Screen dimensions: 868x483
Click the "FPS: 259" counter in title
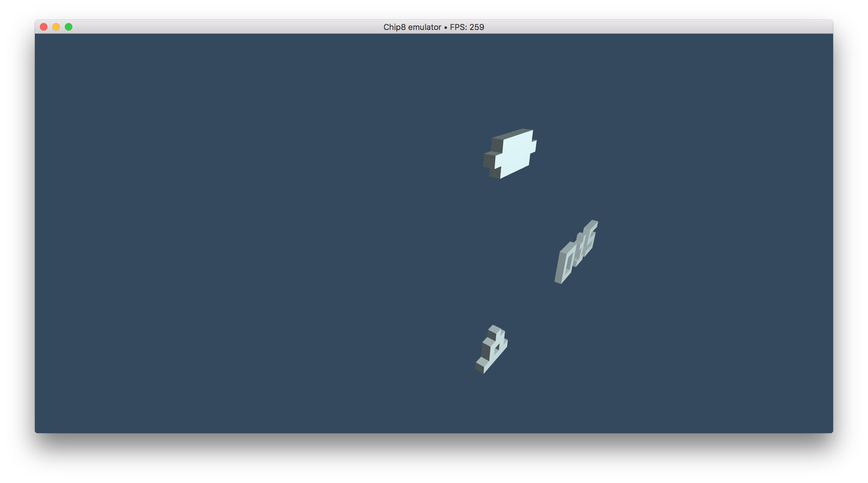click(x=467, y=27)
